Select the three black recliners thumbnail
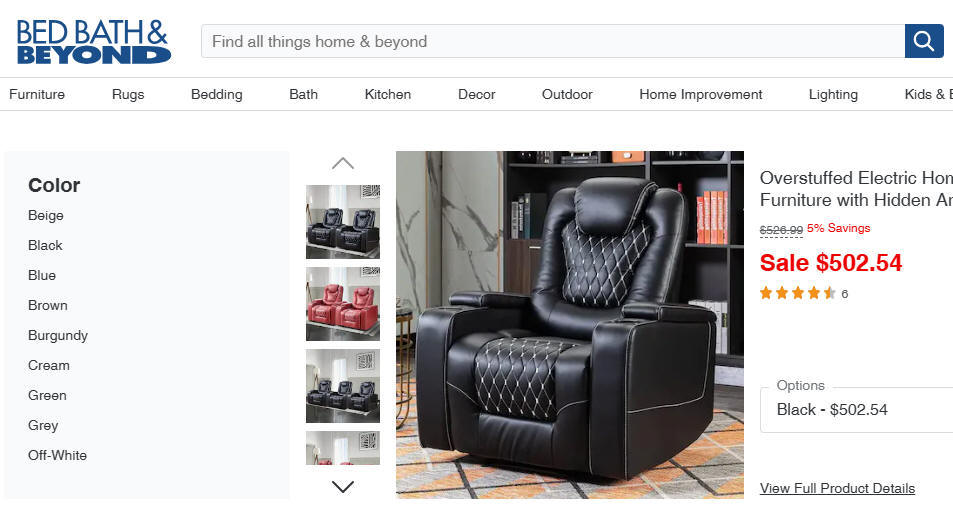The width and height of the screenshot is (953, 520). pos(343,386)
